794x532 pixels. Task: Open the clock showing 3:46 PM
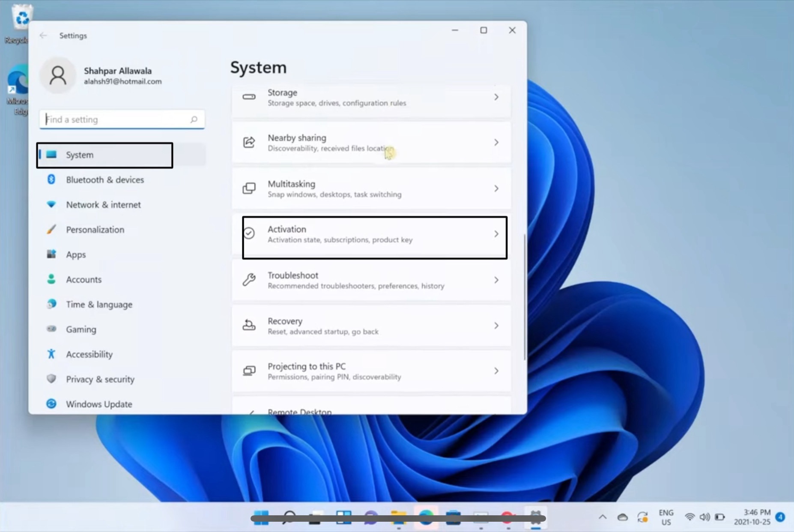(752, 517)
